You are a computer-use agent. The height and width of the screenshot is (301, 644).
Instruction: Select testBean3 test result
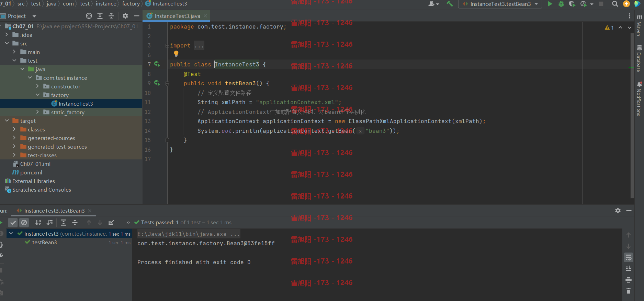coord(45,243)
